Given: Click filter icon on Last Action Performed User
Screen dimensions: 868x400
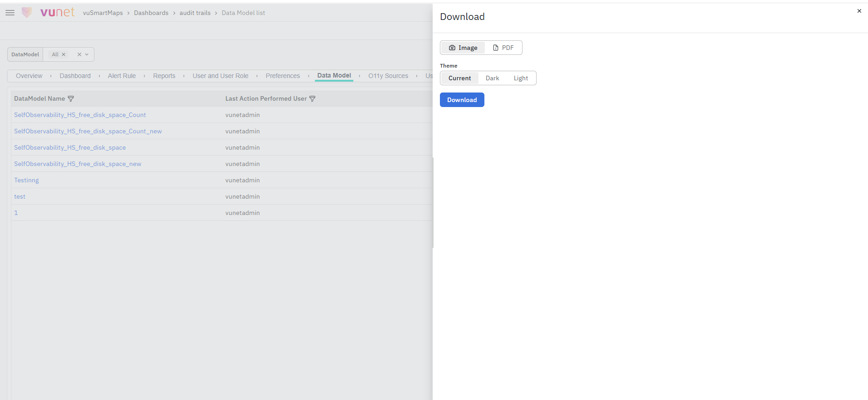Looking at the screenshot, I should click(x=312, y=99).
